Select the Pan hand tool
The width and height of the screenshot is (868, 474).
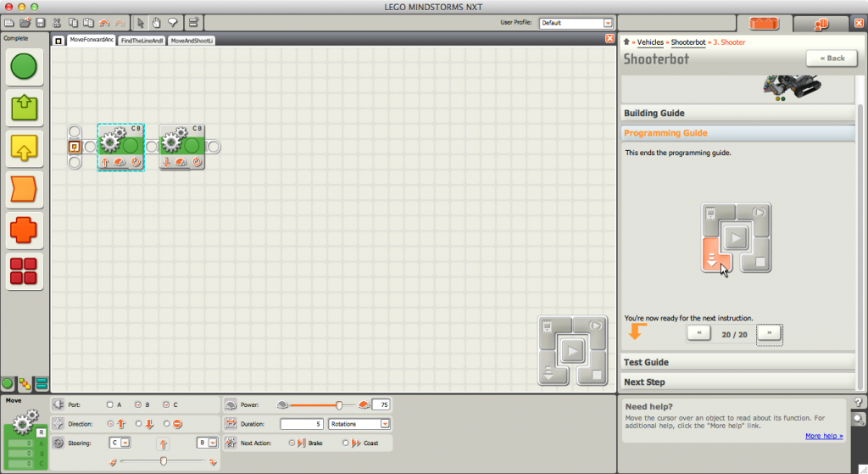coord(156,22)
